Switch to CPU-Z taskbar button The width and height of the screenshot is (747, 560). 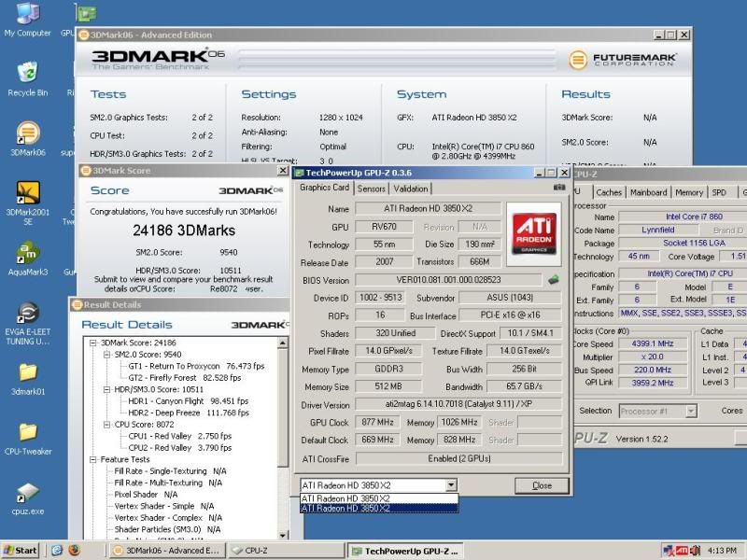click(286, 551)
